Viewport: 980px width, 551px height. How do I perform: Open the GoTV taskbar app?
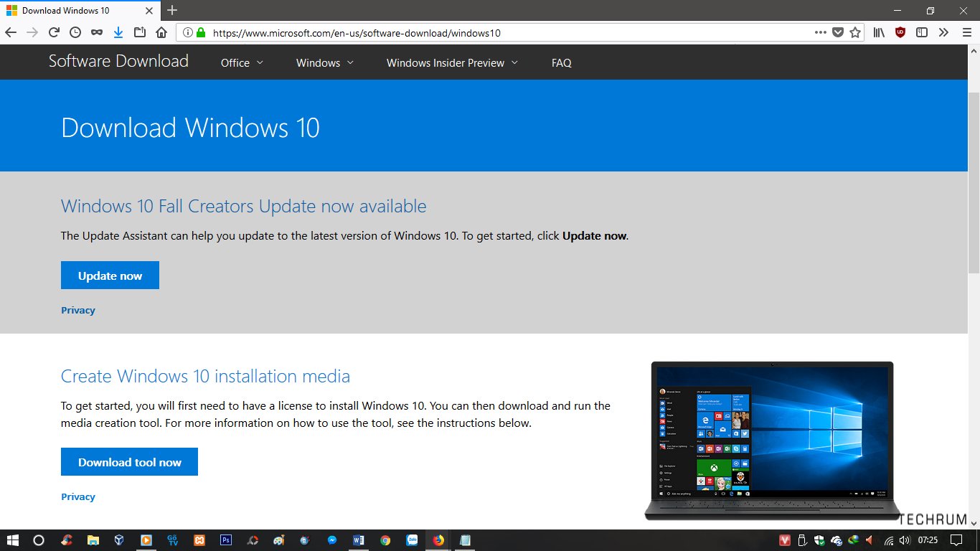[x=172, y=540]
